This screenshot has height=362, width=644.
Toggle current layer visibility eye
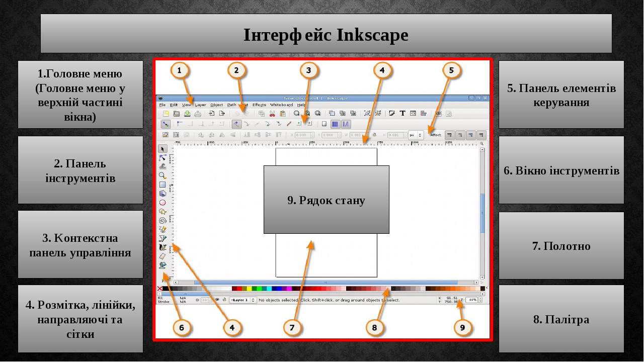coord(217,299)
